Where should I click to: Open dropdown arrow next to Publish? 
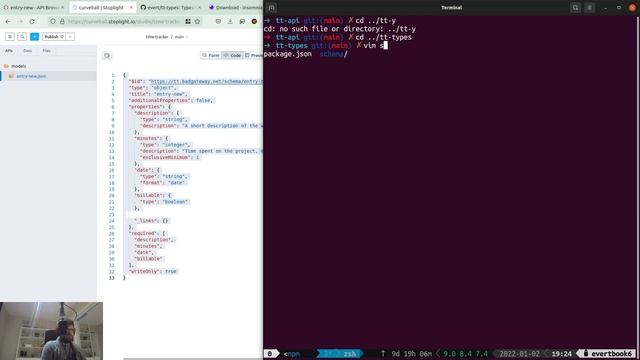[70, 37]
